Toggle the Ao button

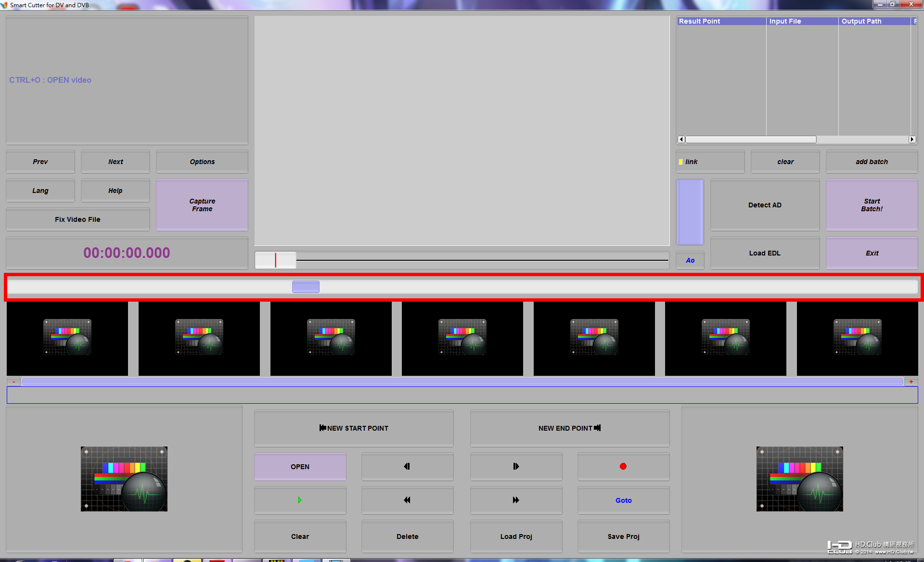point(690,260)
